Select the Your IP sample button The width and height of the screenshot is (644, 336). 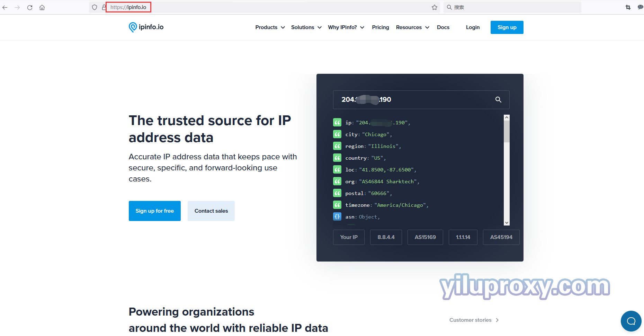coord(349,237)
